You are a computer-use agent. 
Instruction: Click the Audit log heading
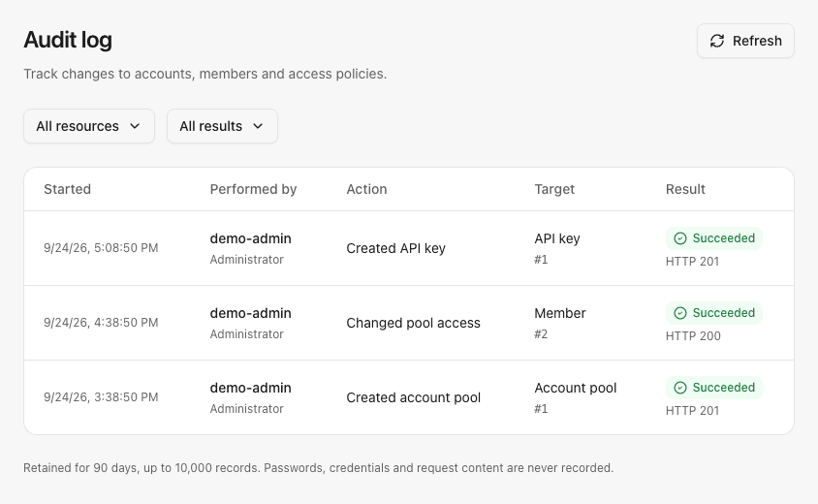pos(68,40)
